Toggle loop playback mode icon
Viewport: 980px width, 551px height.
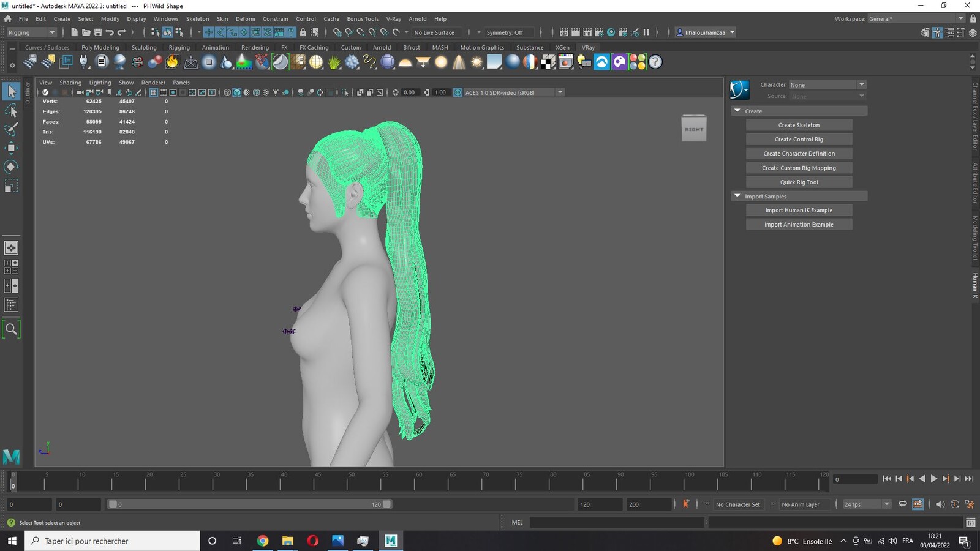[x=903, y=504]
